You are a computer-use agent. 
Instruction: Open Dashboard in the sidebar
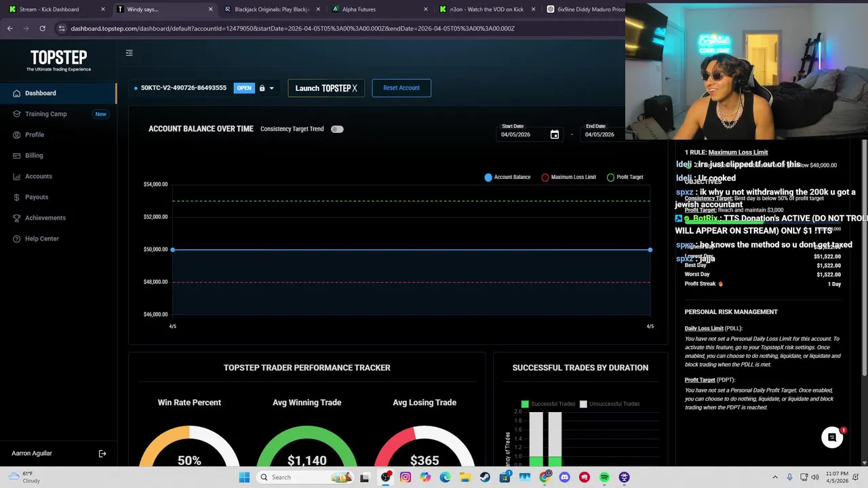click(x=58, y=93)
